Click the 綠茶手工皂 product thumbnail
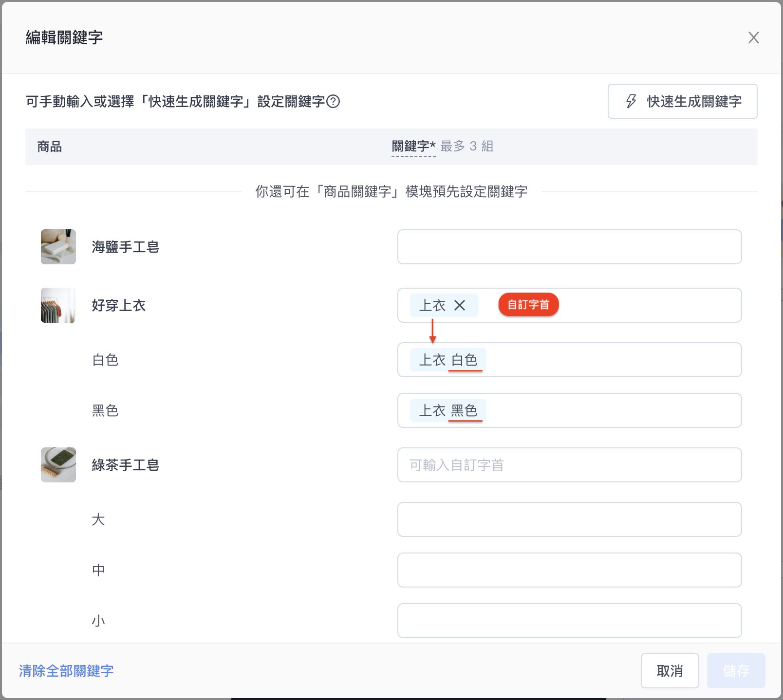783x700 pixels. [x=58, y=465]
